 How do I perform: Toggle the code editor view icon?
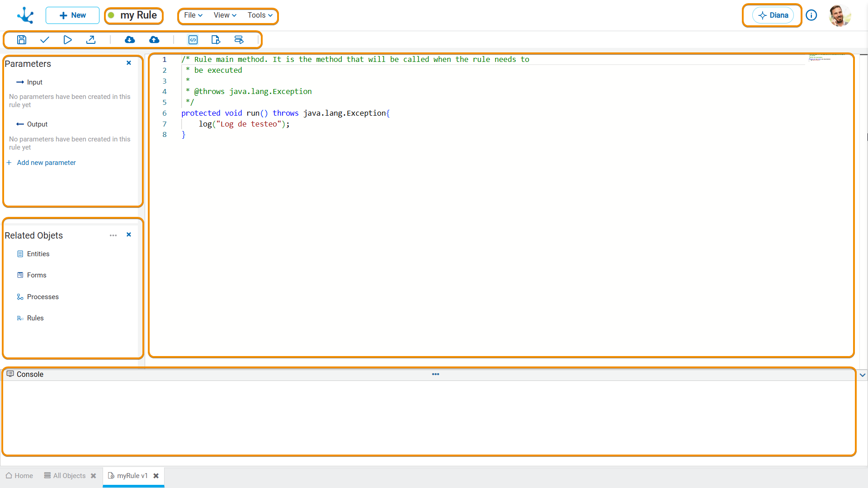193,40
